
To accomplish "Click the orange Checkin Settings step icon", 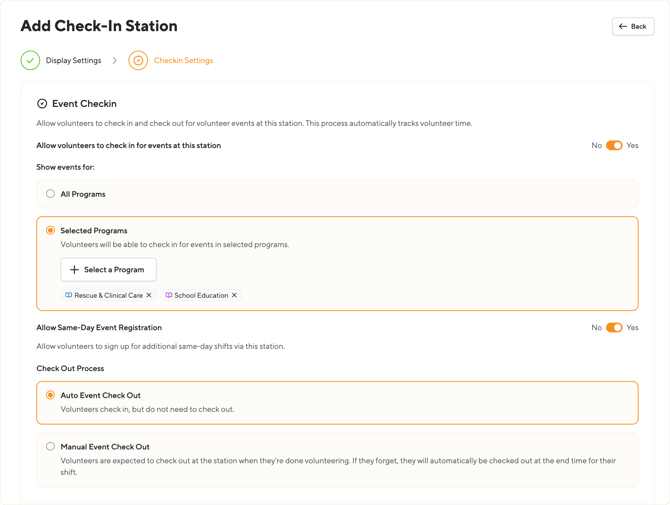I will (x=138, y=61).
